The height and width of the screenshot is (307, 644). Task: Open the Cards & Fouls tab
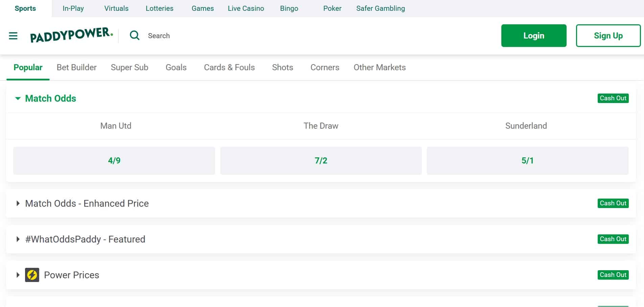coord(229,68)
